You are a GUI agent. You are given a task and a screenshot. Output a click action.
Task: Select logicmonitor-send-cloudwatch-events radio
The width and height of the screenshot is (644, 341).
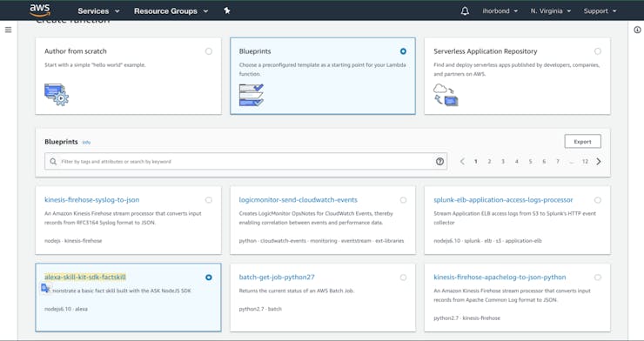tap(403, 200)
